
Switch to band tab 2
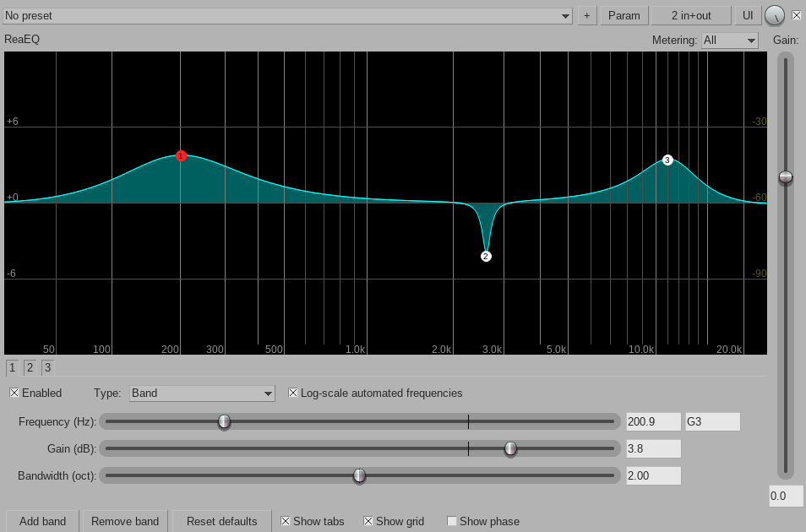point(30,367)
